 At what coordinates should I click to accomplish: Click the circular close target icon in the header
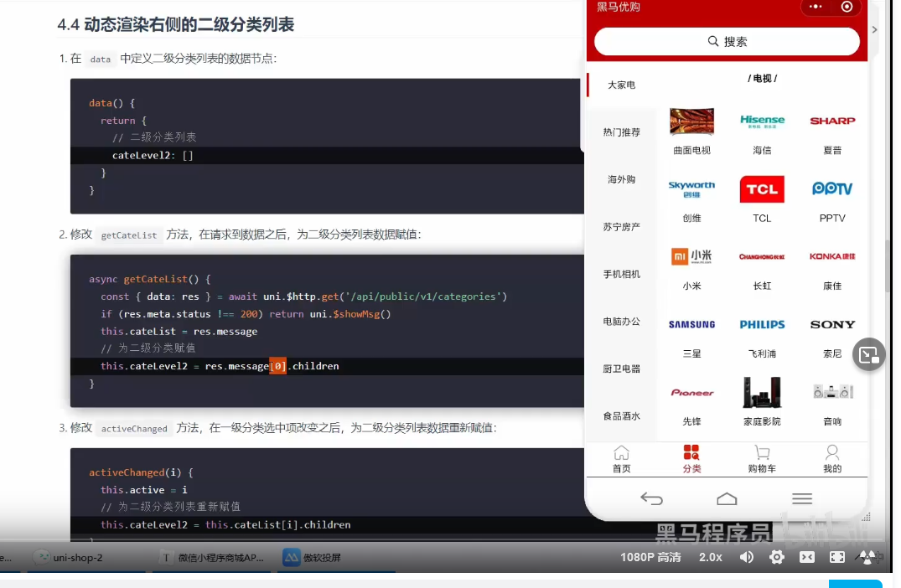(x=847, y=7)
